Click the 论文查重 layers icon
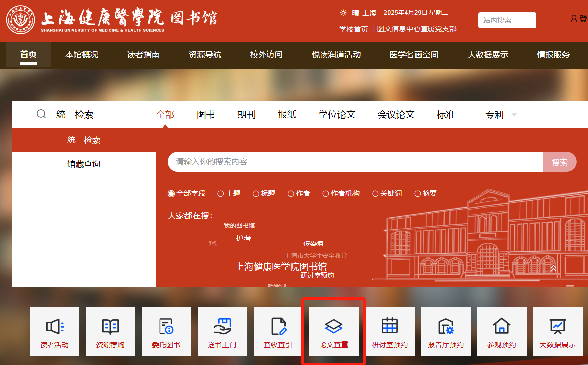This screenshot has height=365, width=588. click(334, 326)
